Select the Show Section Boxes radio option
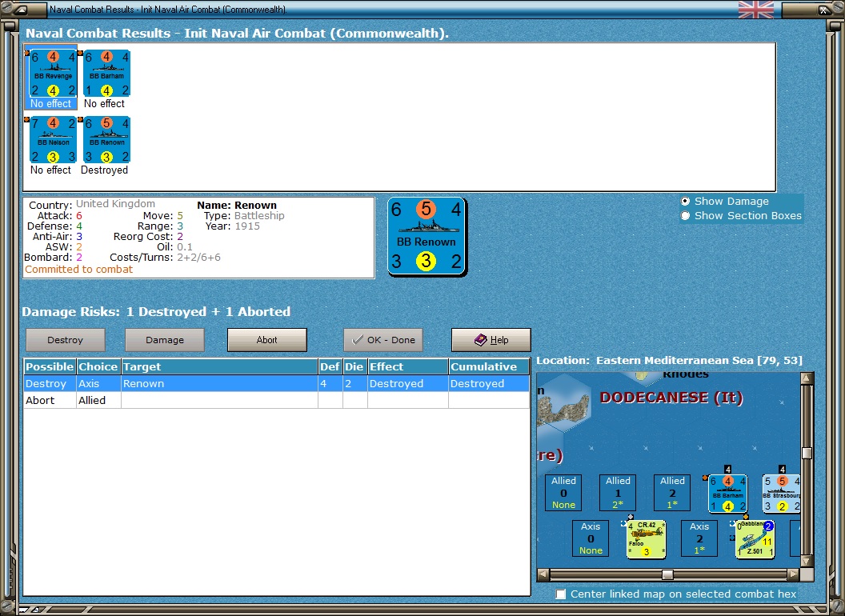This screenshot has height=616, width=845. [x=685, y=215]
